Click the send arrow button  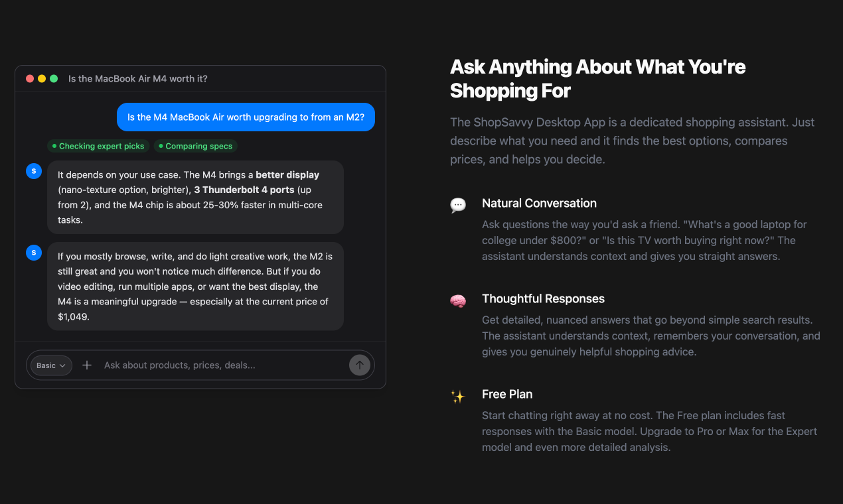pyautogui.click(x=359, y=365)
